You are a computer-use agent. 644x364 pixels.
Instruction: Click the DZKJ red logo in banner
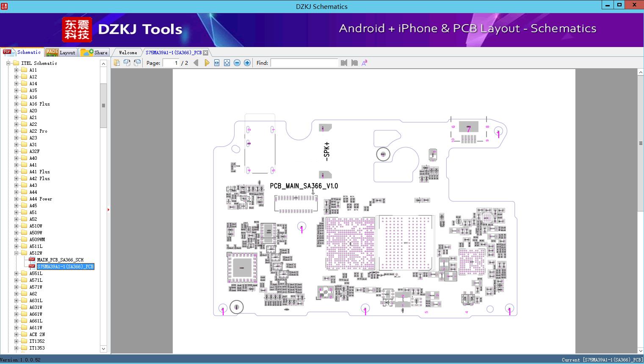(77, 29)
